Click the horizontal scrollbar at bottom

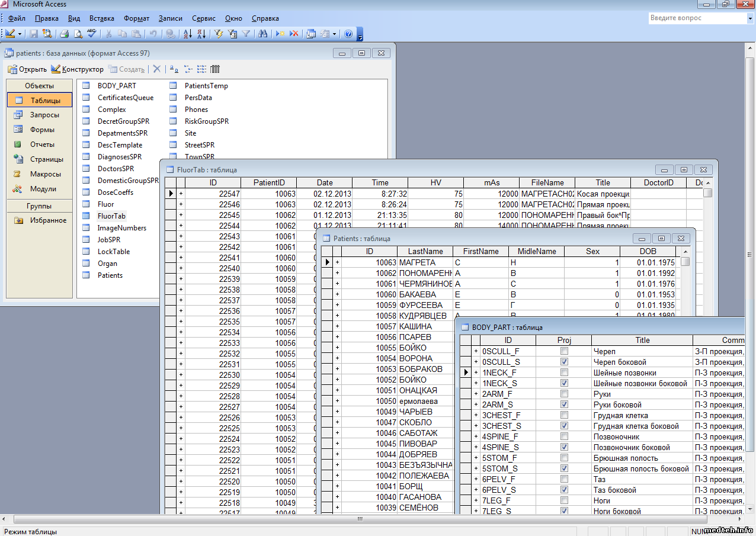(359, 519)
